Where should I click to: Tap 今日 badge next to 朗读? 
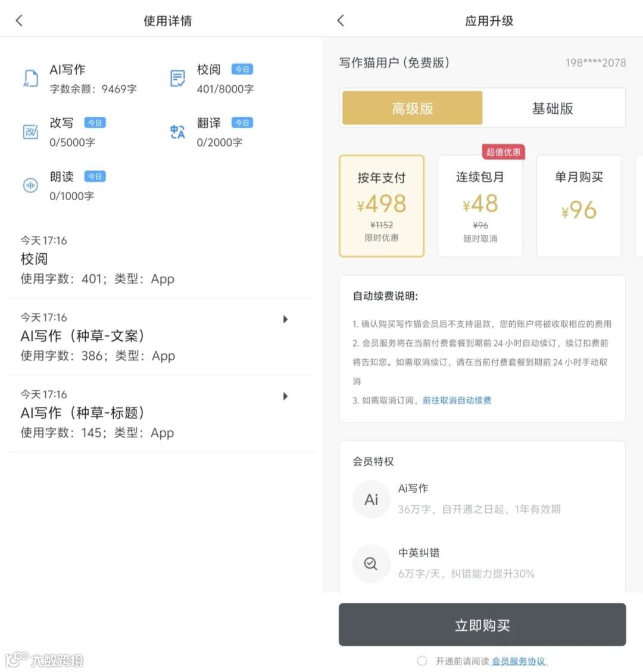coord(95,176)
